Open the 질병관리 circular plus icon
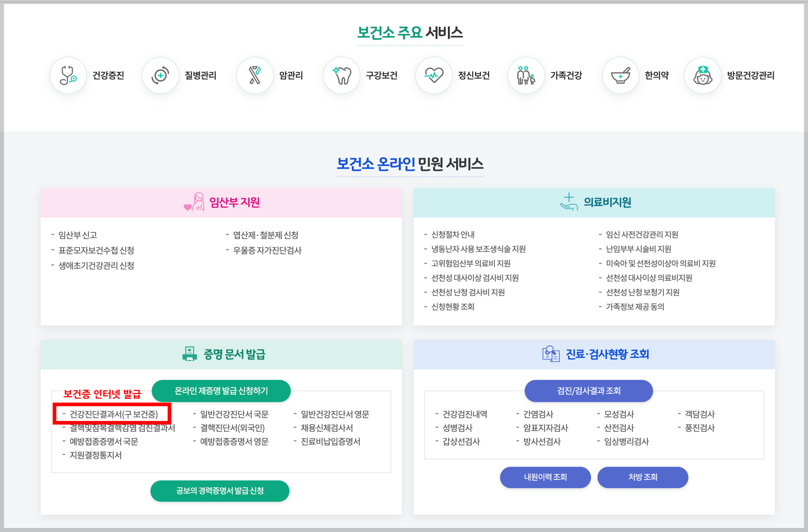 tap(160, 75)
